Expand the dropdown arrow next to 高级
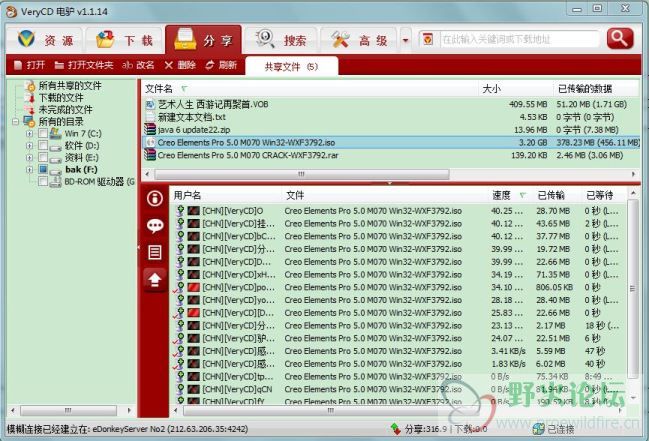649x441 pixels. coord(406,40)
